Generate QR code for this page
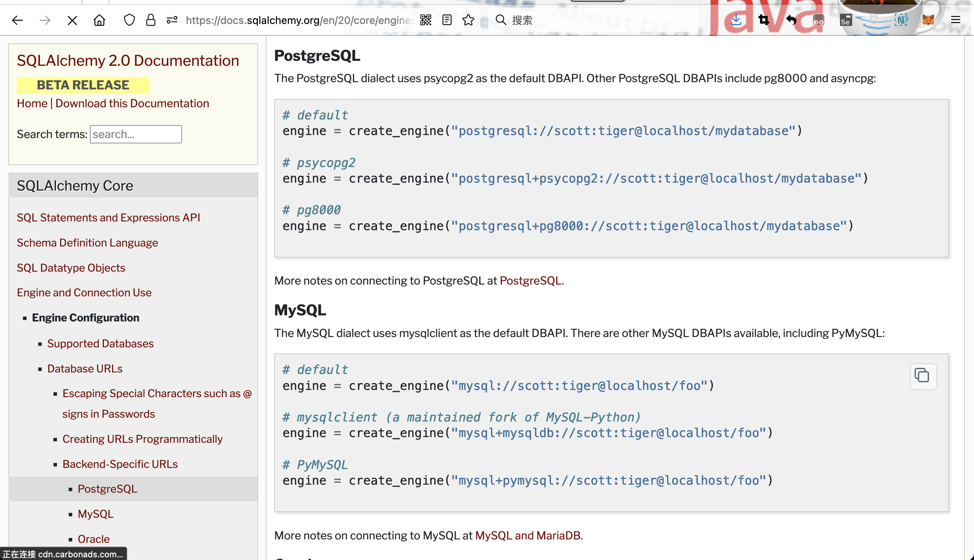Viewport: 974px width, 560px height. [426, 20]
